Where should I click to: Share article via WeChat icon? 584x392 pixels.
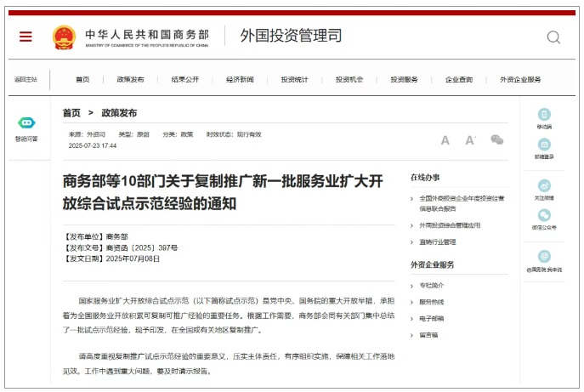point(497,139)
